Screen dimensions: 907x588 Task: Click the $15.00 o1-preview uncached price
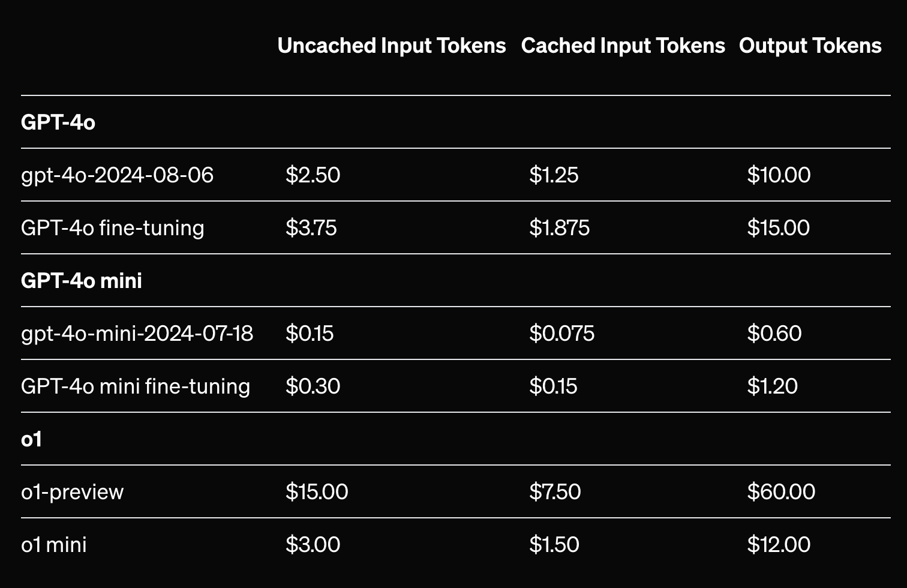point(317,492)
